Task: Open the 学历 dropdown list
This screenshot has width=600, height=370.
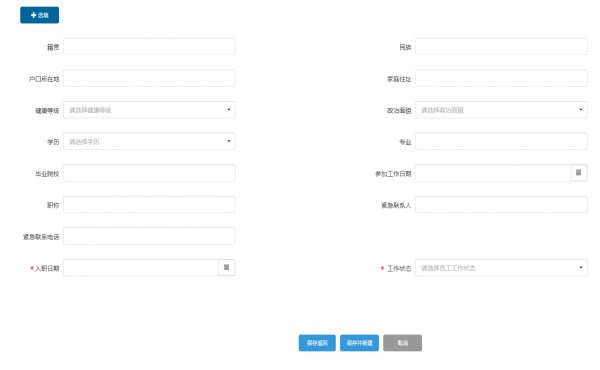Action: pyautogui.click(x=149, y=141)
